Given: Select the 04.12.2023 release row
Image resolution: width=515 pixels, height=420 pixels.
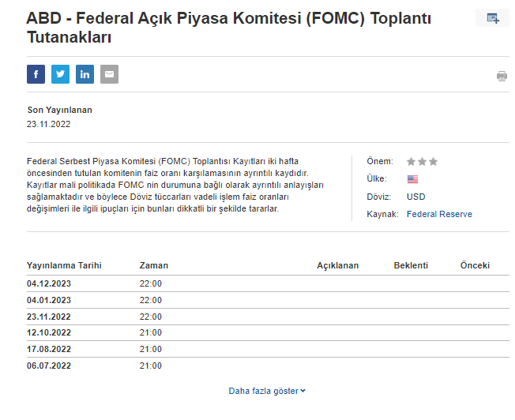Looking at the screenshot, I should tap(49, 283).
